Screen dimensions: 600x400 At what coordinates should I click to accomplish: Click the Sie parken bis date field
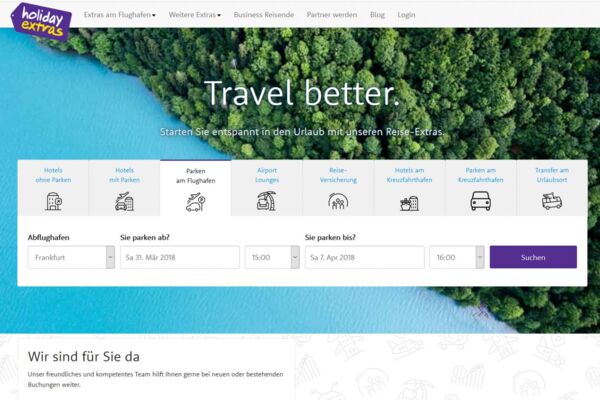tap(365, 257)
